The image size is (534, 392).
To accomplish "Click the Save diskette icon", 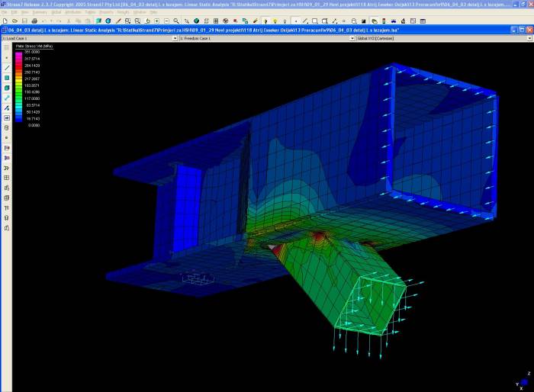I will (x=24, y=21).
